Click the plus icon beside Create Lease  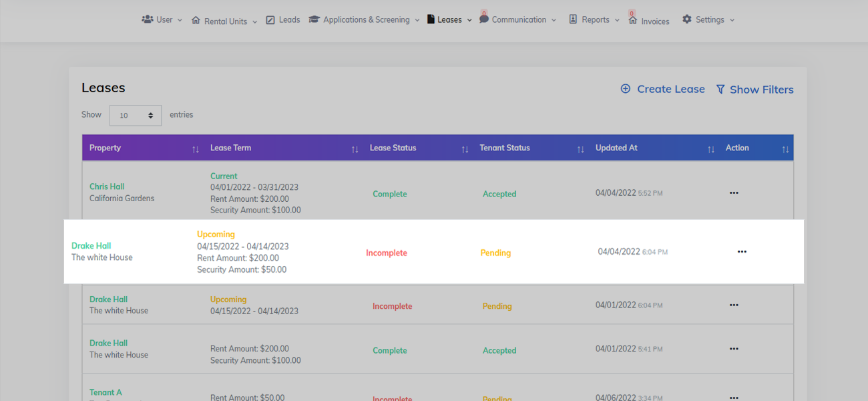point(626,88)
